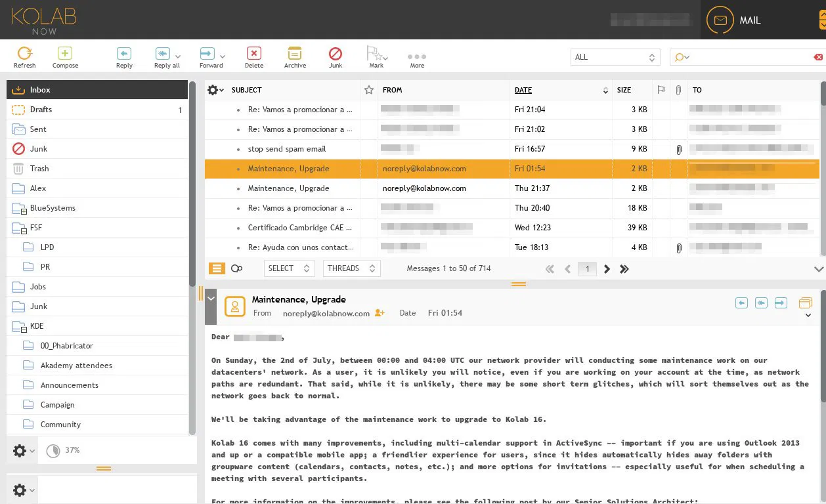This screenshot has width=826, height=504.
Task: Open the SELECT dropdown
Action: (x=290, y=268)
